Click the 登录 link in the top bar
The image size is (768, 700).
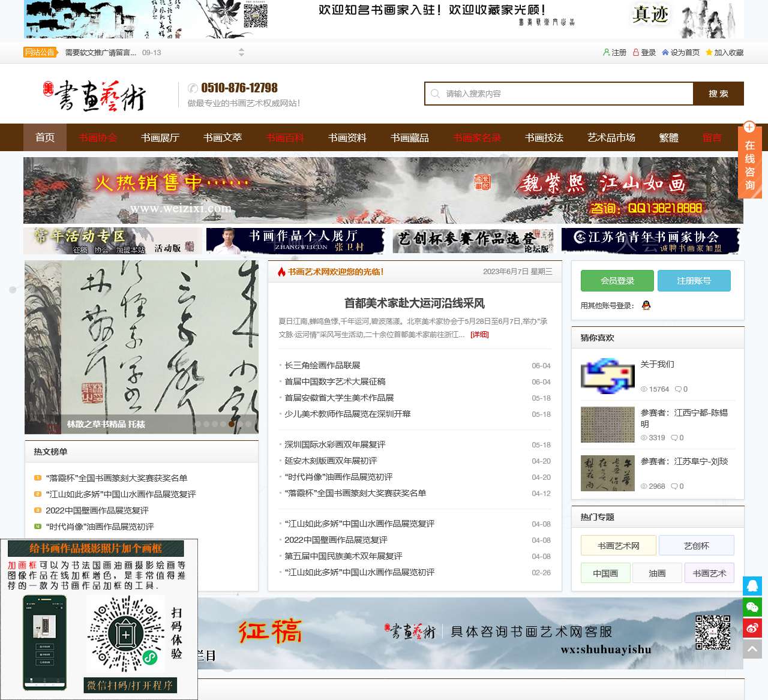click(644, 52)
